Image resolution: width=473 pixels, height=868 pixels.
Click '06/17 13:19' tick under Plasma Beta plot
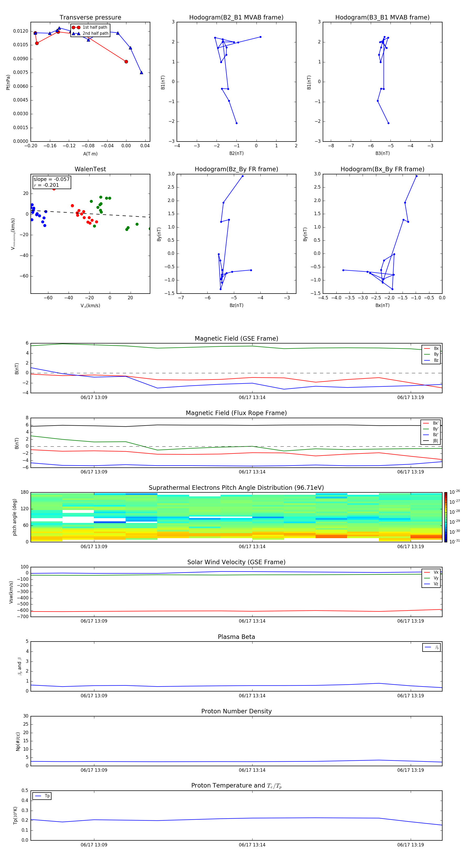tap(410, 696)
